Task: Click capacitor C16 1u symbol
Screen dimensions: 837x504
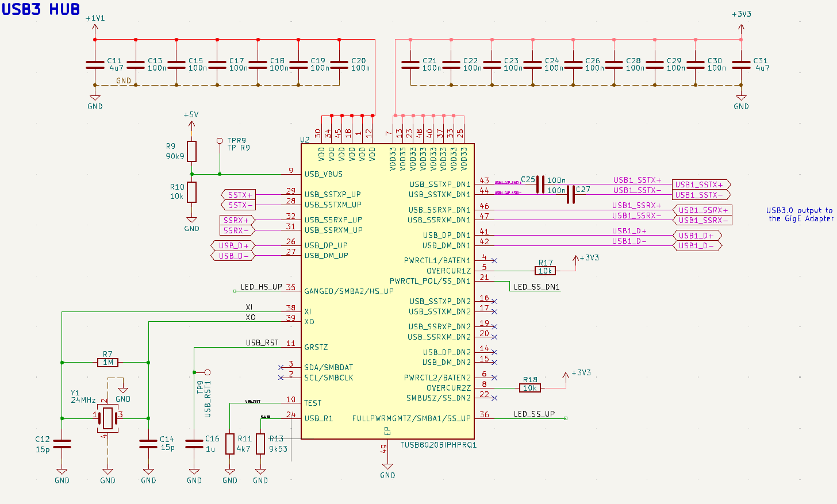Action: [x=194, y=444]
